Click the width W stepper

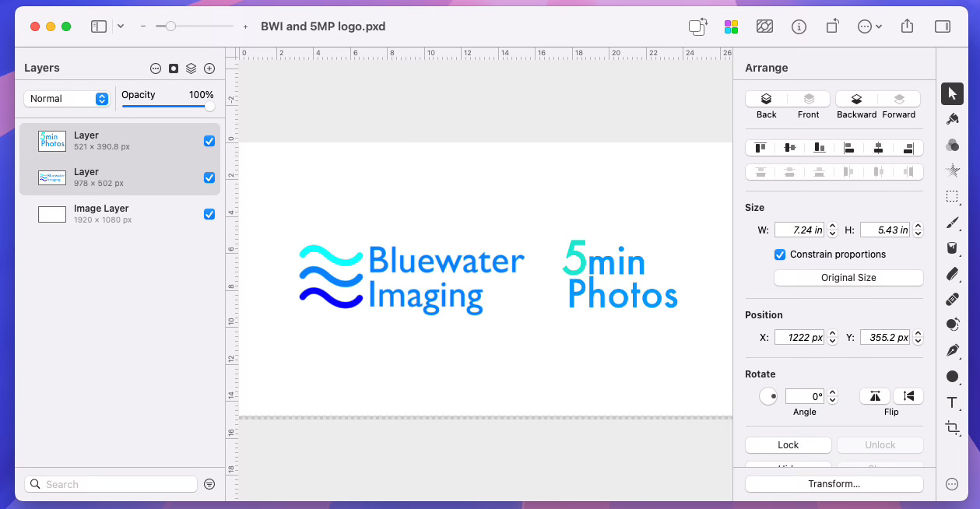point(833,230)
